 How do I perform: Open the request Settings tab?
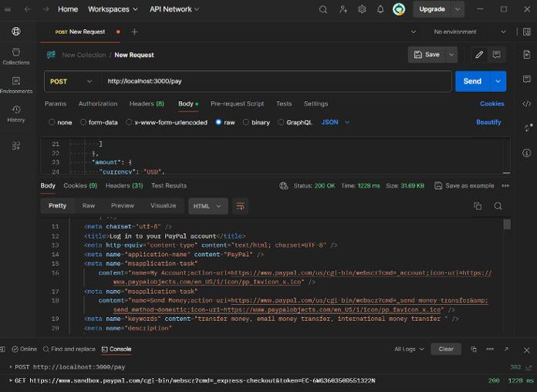316,104
